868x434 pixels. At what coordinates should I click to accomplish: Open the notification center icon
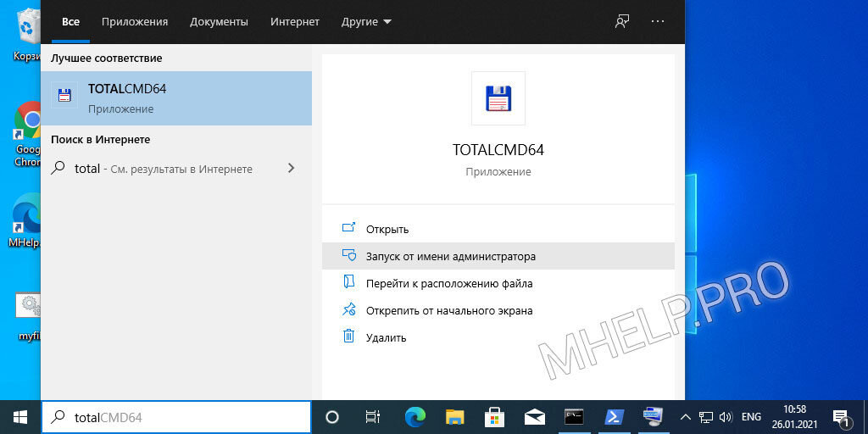click(840, 417)
